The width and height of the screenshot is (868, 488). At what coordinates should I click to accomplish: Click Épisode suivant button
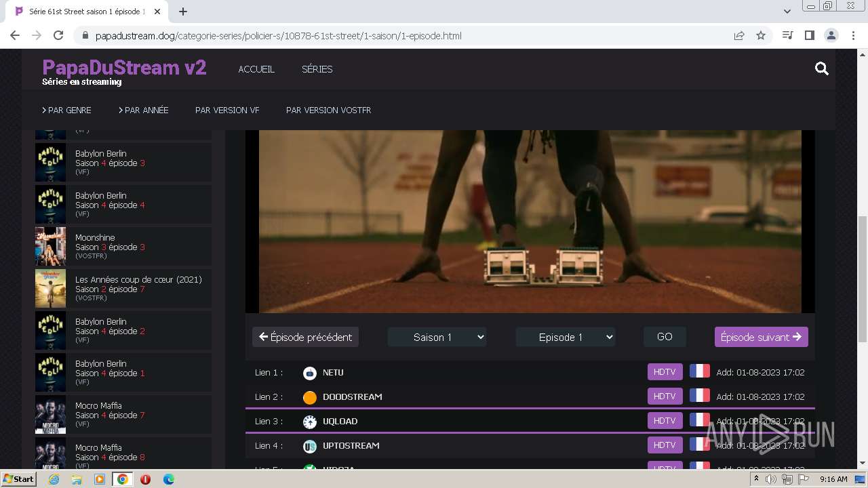pyautogui.click(x=761, y=337)
